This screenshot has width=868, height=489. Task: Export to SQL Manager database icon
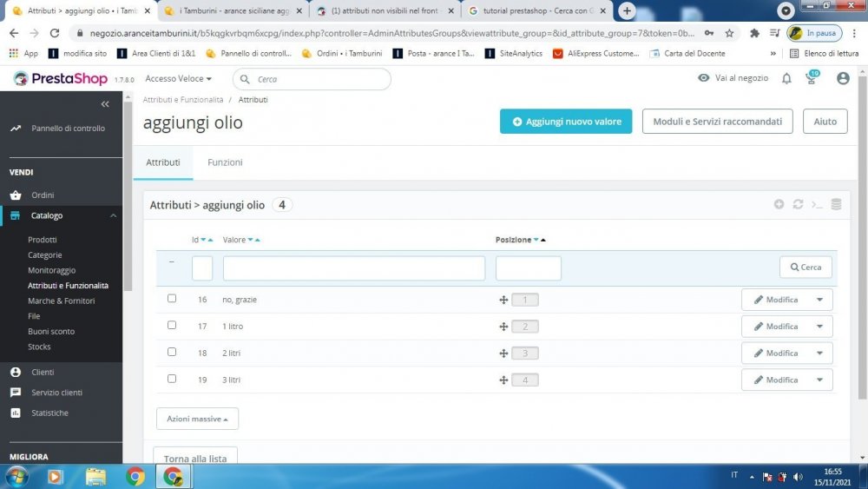[x=836, y=204]
